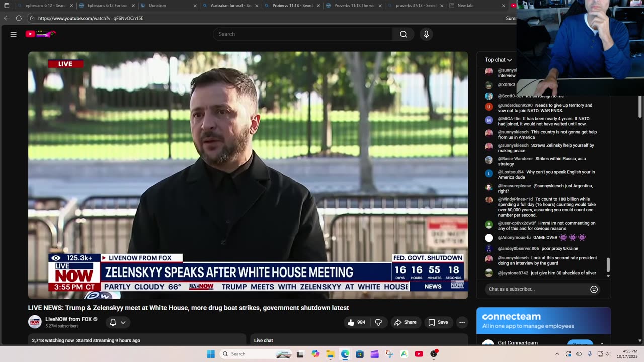Click the search magnifier button

pos(403,34)
